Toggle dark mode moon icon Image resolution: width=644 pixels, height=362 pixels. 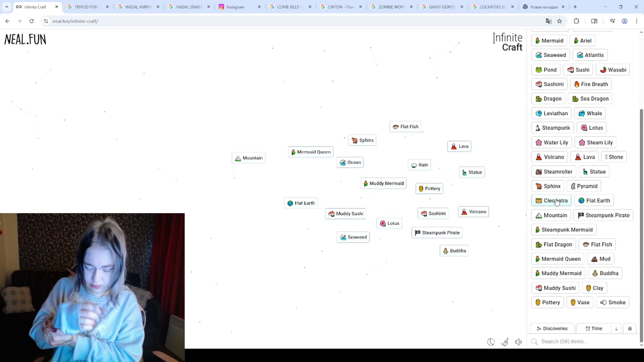[491, 342]
